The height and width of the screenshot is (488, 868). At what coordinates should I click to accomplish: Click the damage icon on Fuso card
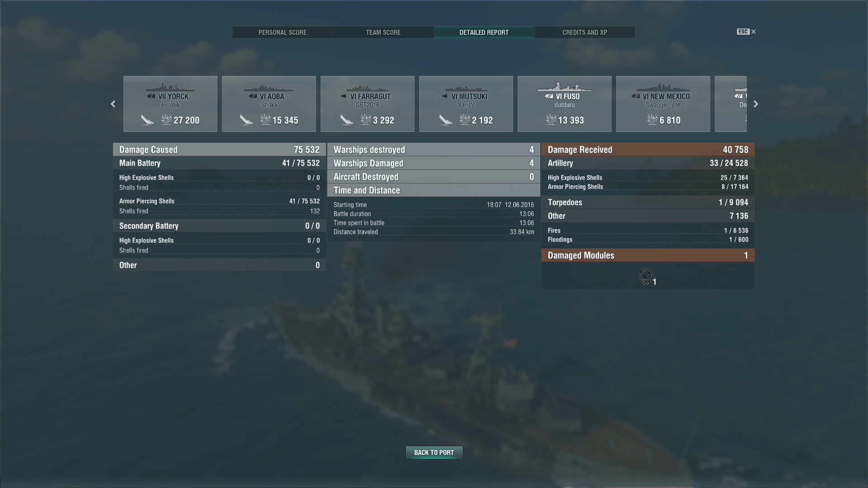point(551,119)
